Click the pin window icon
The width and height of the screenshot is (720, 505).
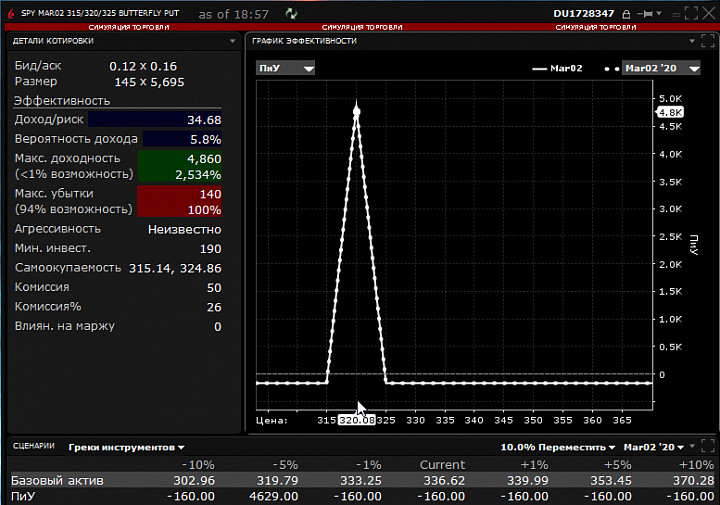click(x=646, y=14)
